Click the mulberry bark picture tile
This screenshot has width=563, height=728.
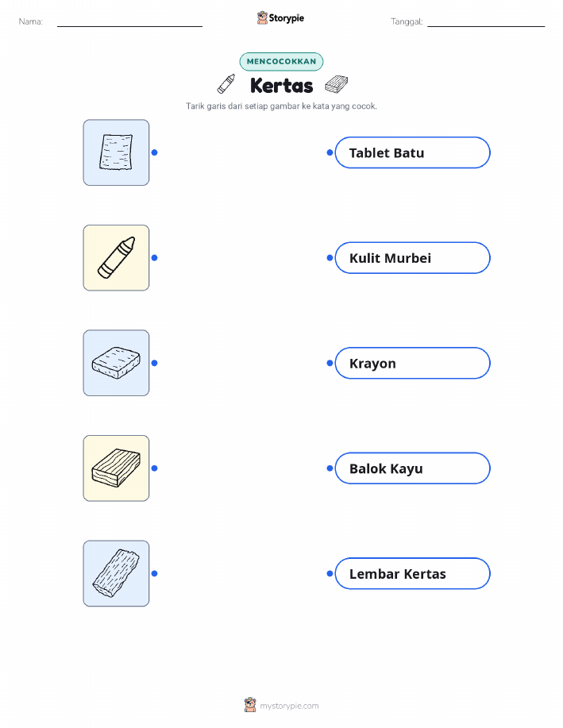click(x=116, y=573)
